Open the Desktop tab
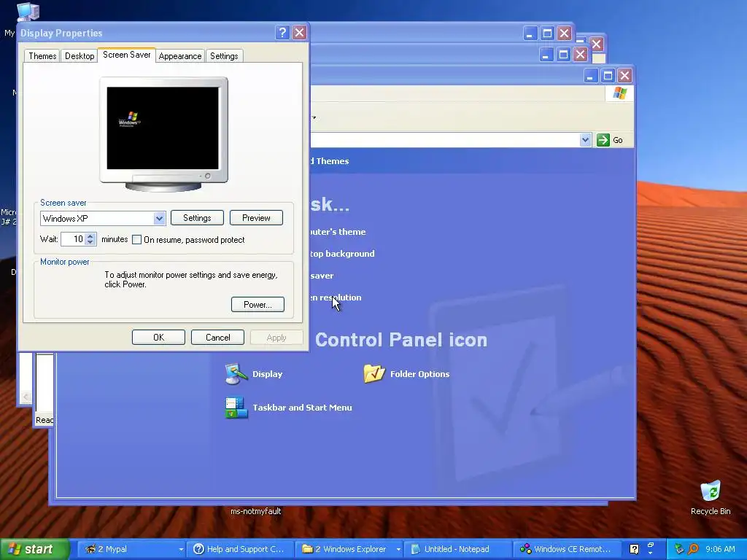This screenshot has width=747, height=560. click(79, 55)
